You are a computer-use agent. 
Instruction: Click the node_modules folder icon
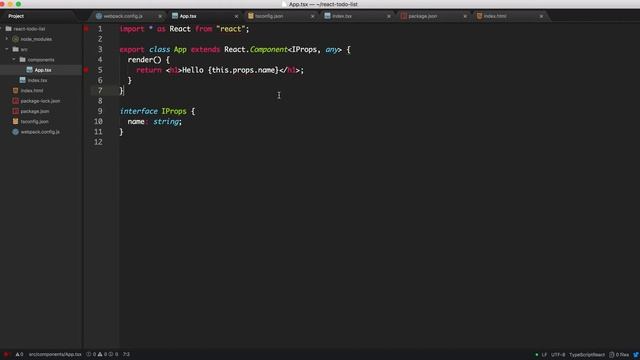[16, 39]
